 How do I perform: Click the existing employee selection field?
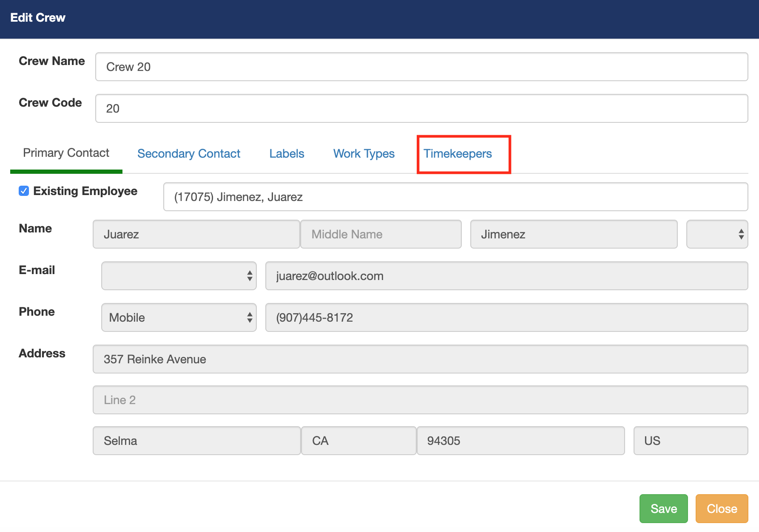(455, 197)
